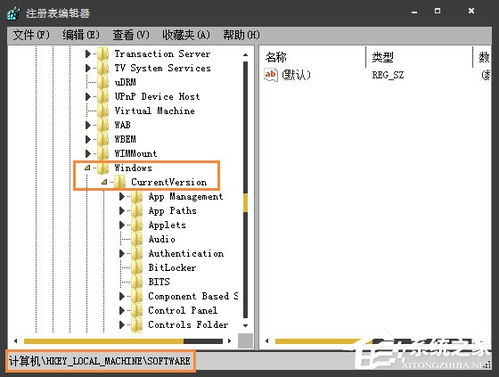The height and width of the screenshot is (377, 499).
Task: Click the Windows folder icon
Action: [103, 168]
